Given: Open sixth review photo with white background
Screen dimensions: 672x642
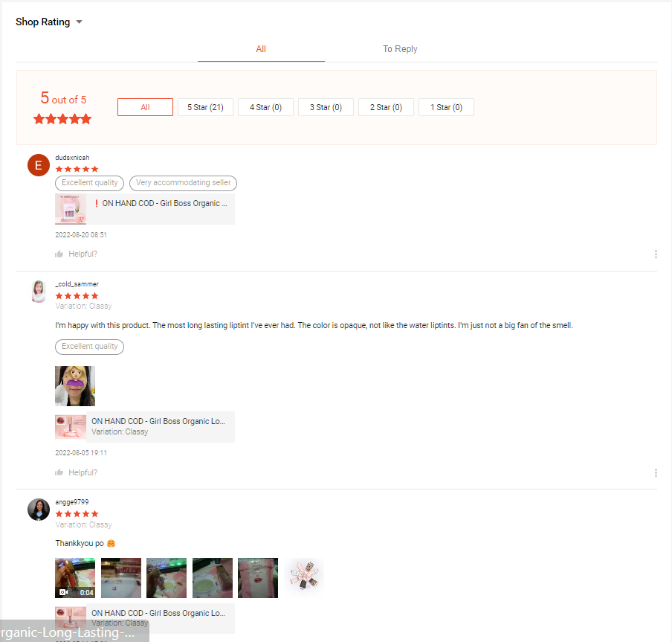Looking at the screenshot, I should (x=304, y=578).
